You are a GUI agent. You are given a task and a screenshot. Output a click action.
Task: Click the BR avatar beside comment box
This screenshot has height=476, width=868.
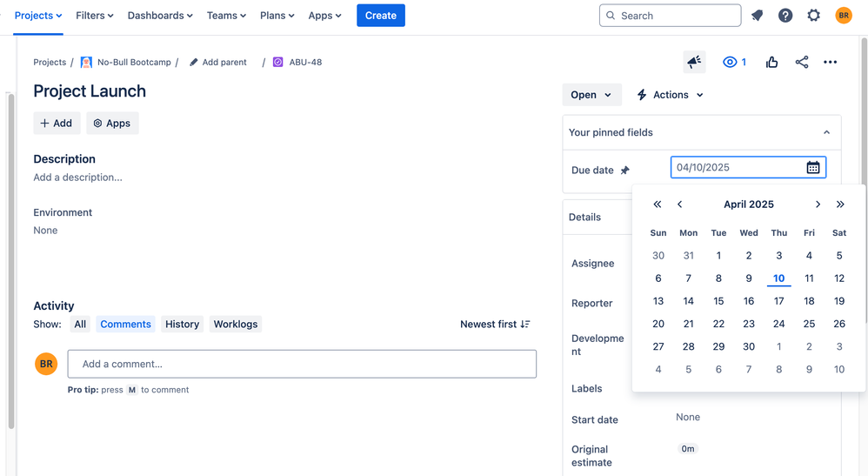click(x=46, y=364)
